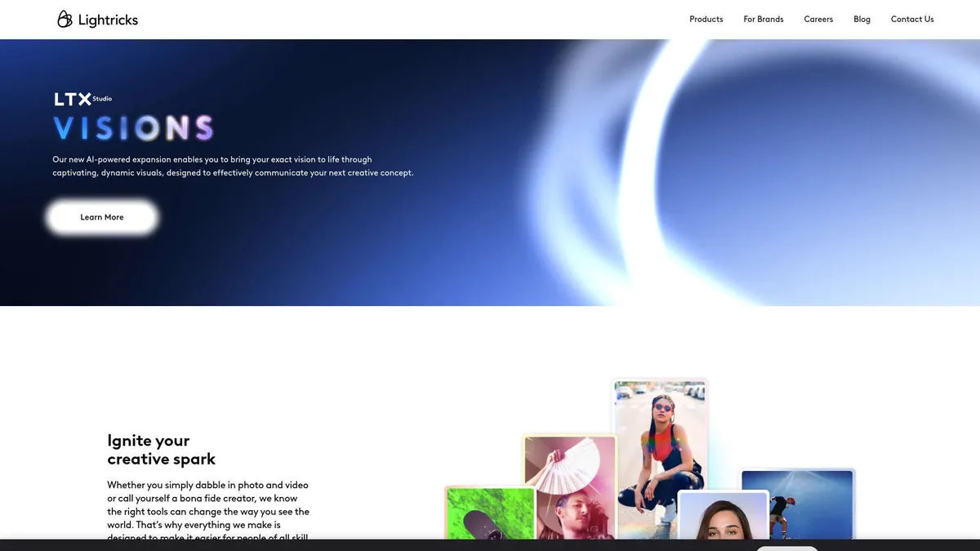Image resolution: width=980 pixels, height=551 pixels.
Task: Open the For Brands menu
Action: (x=763, y=19)
